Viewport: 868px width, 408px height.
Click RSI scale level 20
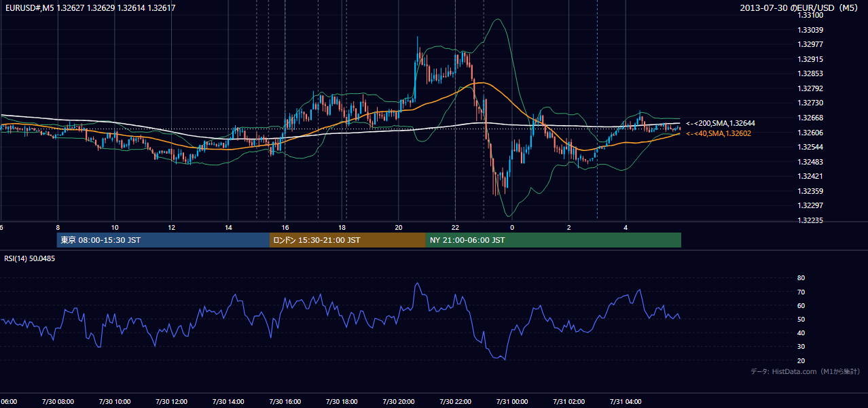click(801, 360)
